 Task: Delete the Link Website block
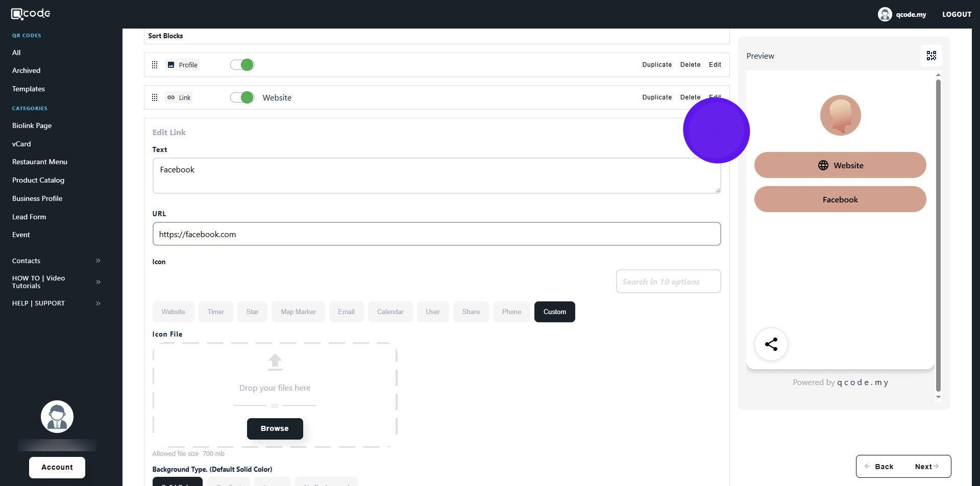690,97
